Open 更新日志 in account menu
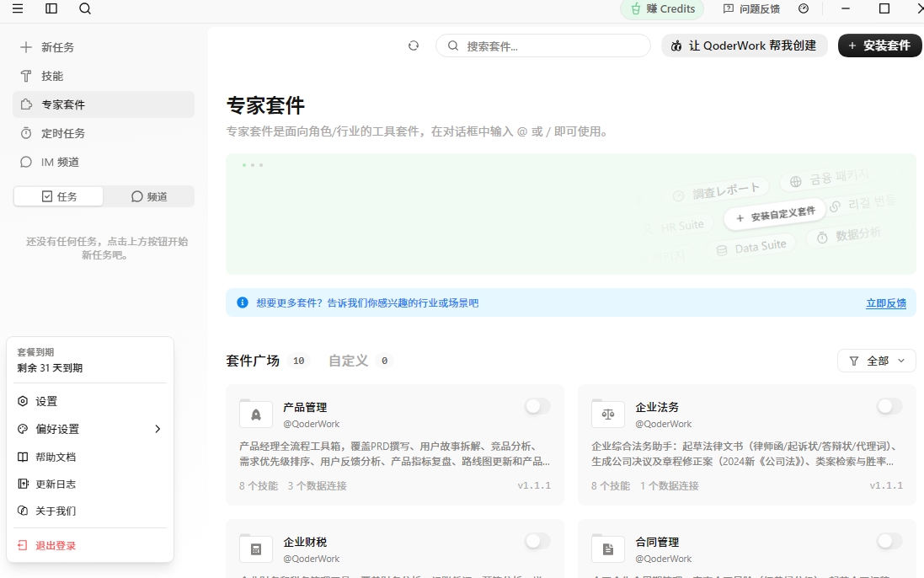The image size is (924, 578). [x=90, y=484]
